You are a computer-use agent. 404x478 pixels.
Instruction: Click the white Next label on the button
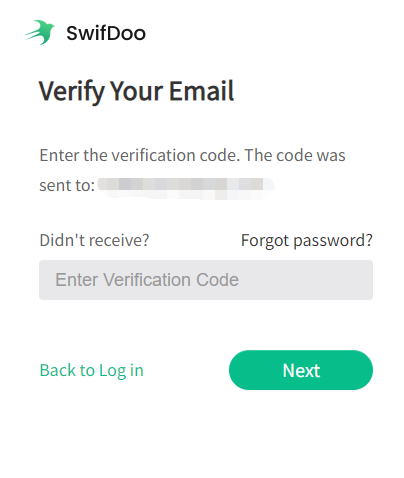[301, 370]
